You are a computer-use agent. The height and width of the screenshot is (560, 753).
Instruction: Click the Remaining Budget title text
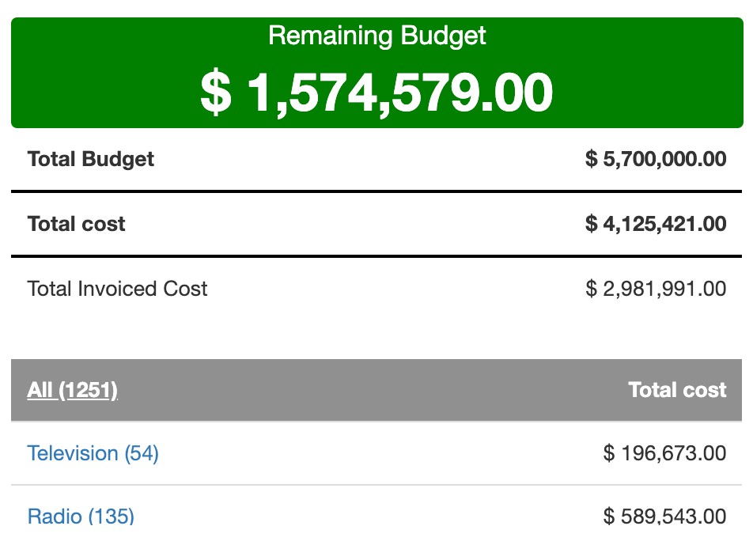coord(376,36)
